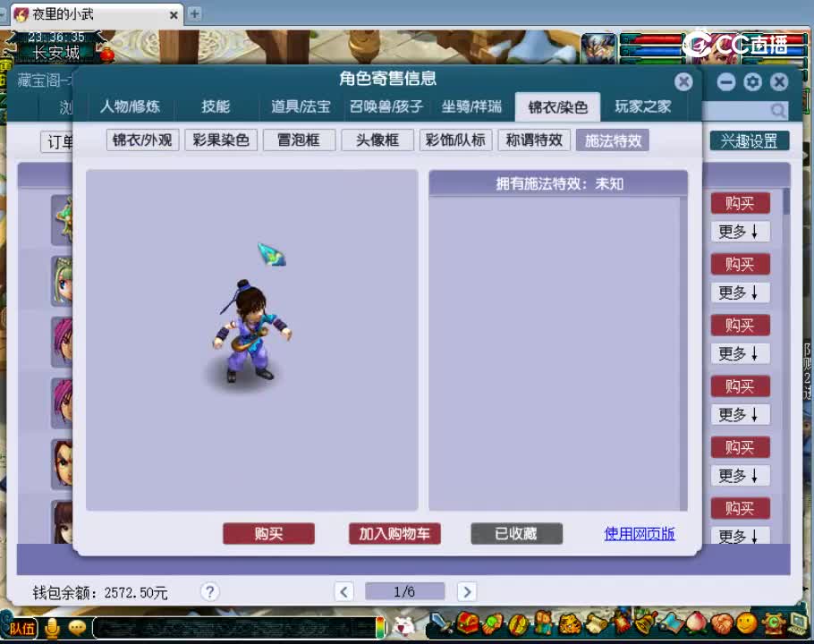
Task: Click the 加入购物车 button
Action: [394, 533]
